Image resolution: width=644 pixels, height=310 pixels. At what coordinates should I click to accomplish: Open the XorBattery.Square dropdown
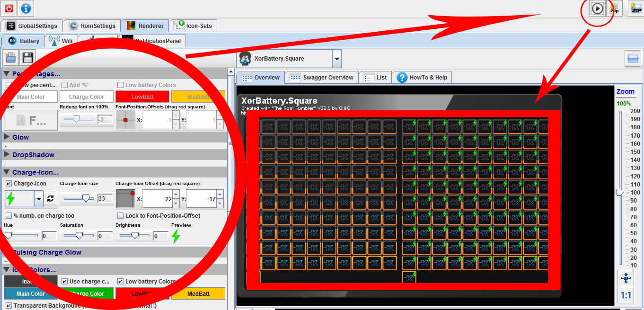point(336,59)
